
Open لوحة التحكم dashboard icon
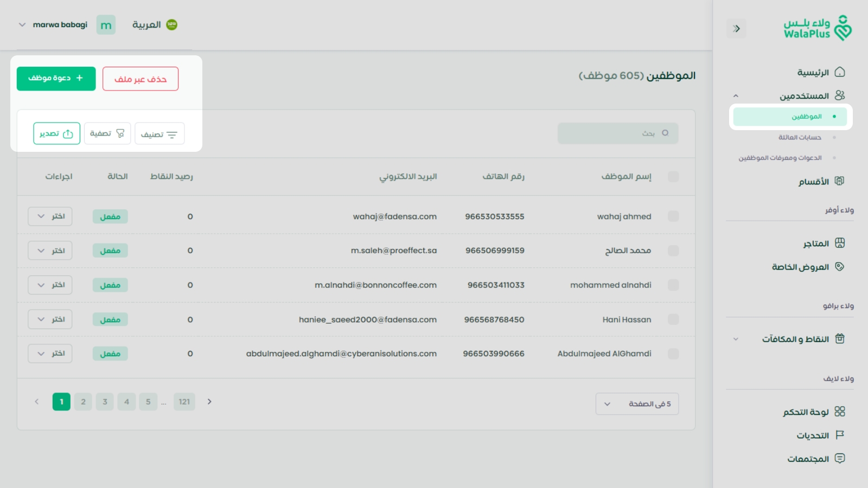click(x=840, y=412)
